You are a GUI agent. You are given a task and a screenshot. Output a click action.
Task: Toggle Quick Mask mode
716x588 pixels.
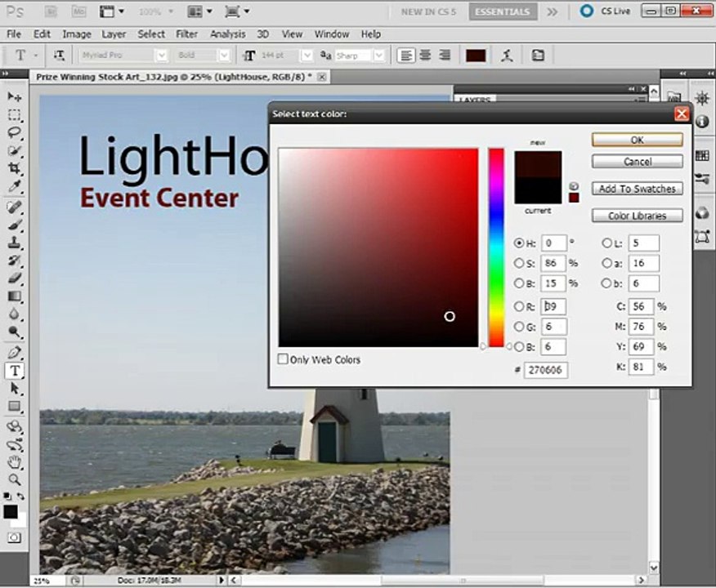[x=14, y=537]
